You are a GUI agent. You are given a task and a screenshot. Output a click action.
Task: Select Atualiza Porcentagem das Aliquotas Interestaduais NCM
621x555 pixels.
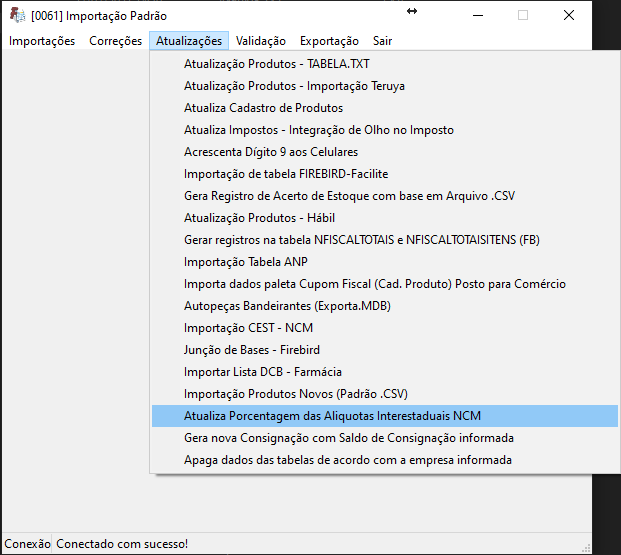coord(385,416)
